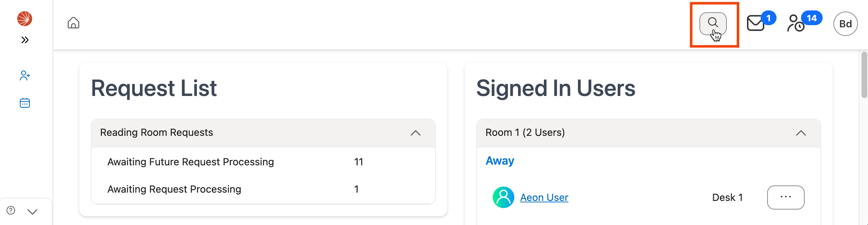
Task: Click the search magnifier icon
Action: click(x=713, y=23)
